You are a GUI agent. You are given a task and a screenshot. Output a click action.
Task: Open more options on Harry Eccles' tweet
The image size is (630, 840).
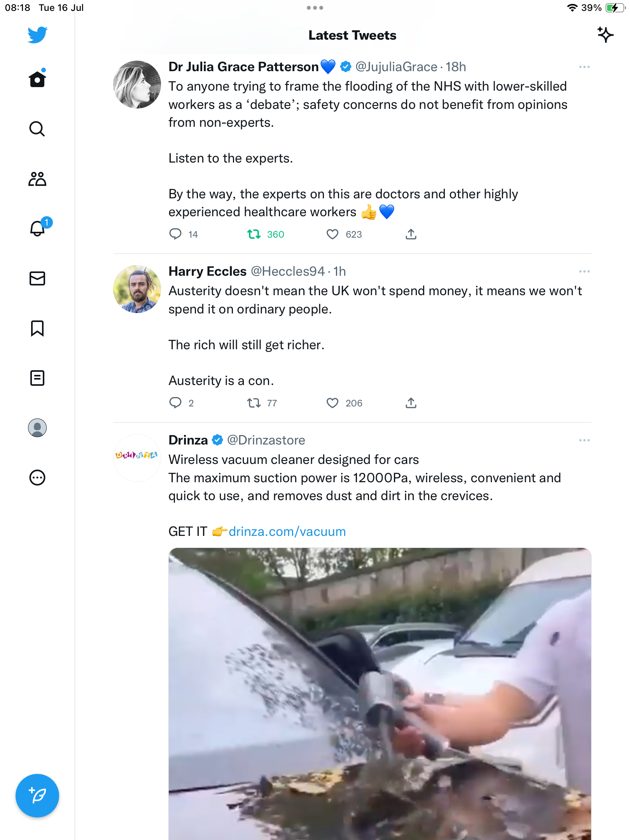pos(584,271)
